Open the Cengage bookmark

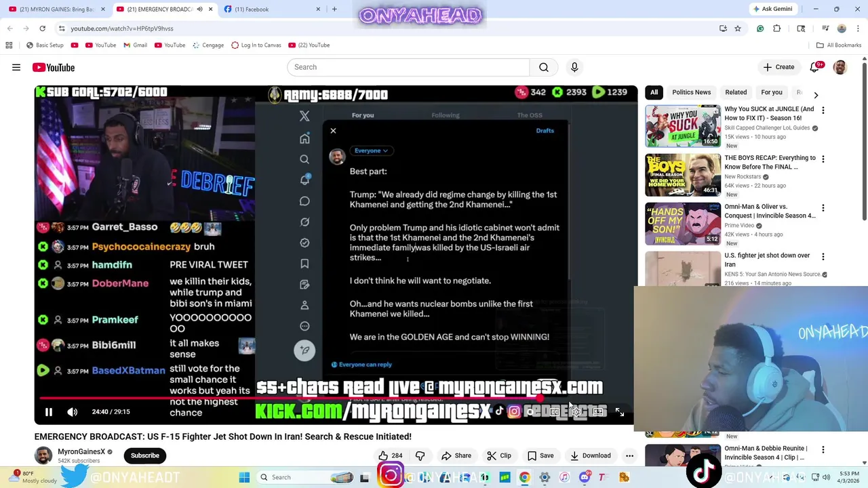coord(208,45)
